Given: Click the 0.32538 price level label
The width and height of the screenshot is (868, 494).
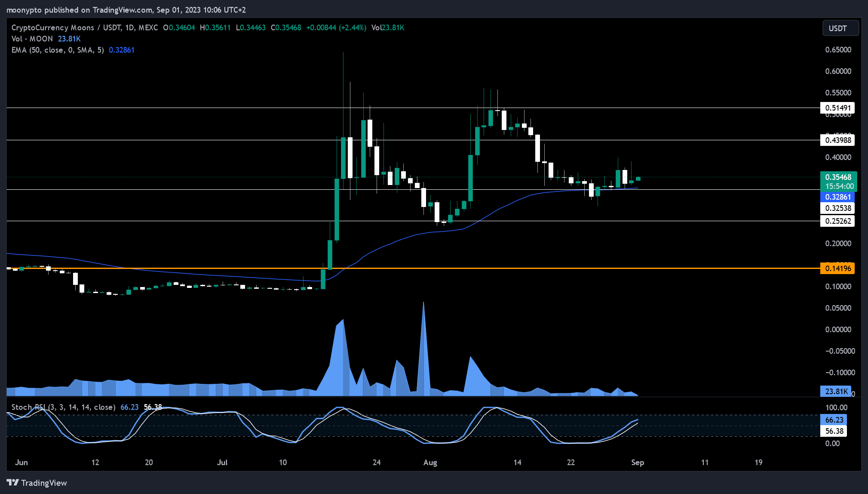Looking at the screenshot, I should click(837, 208).
